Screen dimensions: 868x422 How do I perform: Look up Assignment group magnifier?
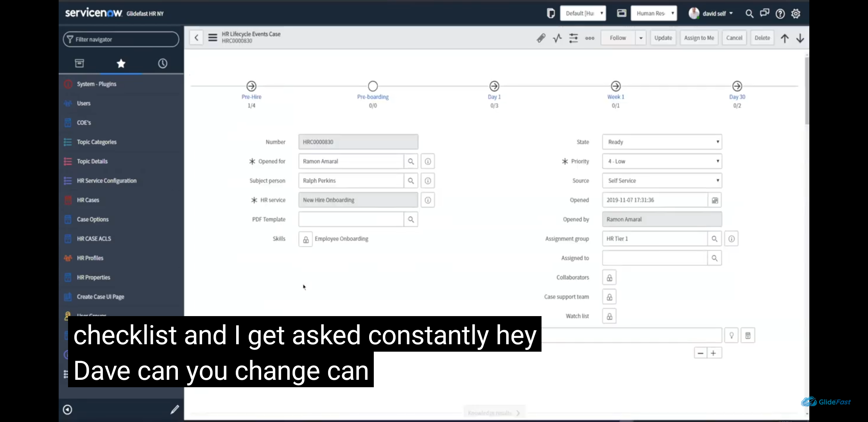click(714, 239)
